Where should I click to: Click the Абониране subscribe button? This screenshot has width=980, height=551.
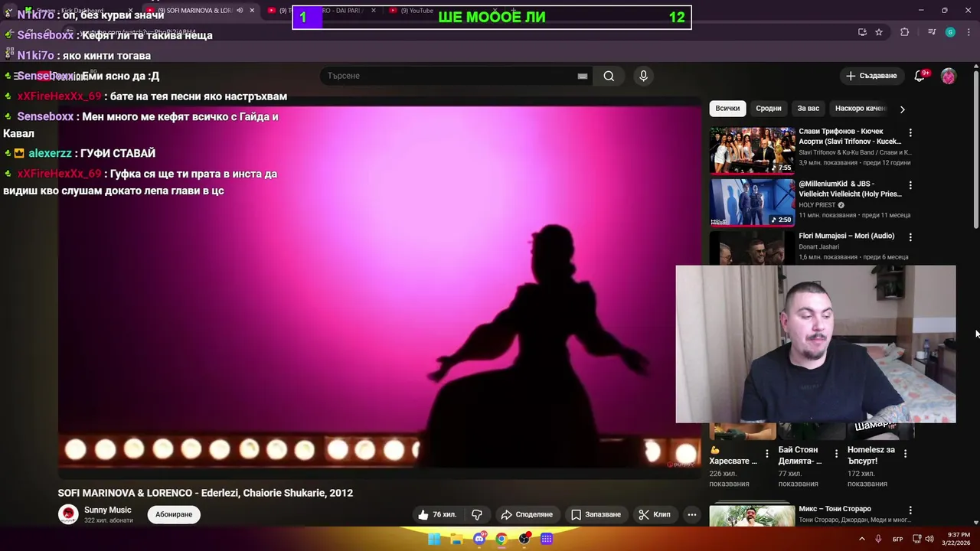(174, 514)
